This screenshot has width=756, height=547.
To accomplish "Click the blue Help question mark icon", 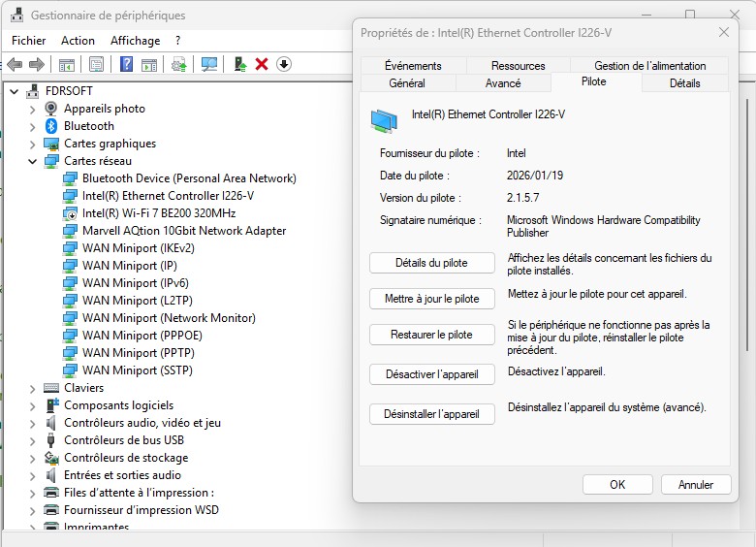I will coord(126,64).
